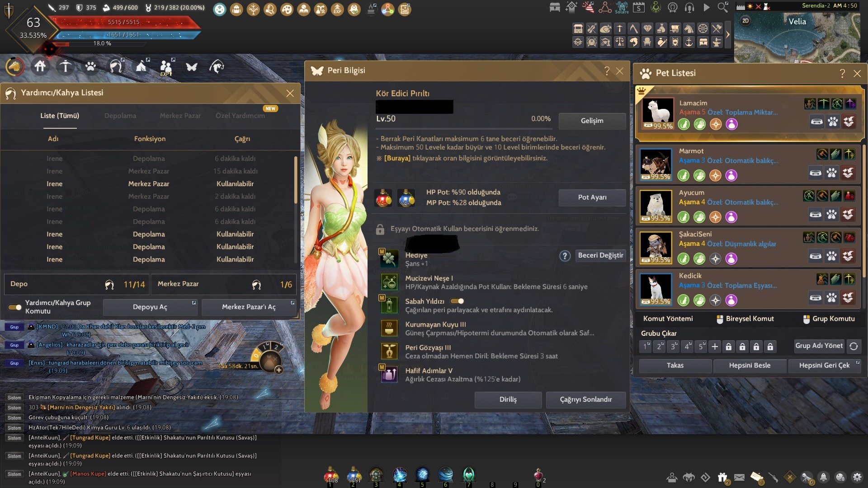The width and height of the screenshot is (868, 488).
Task: Click the mail envelope icon in bottom bar
Action: click(x=739, y=477)
